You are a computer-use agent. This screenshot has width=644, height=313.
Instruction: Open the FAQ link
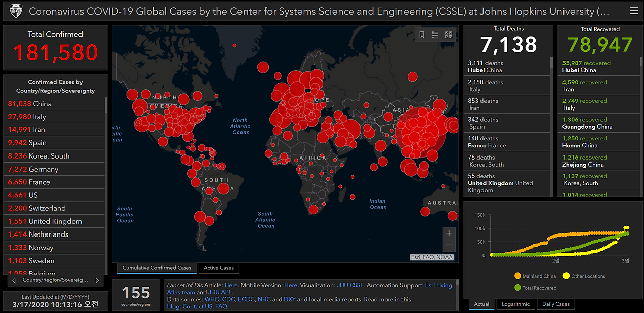pos(221,306)
